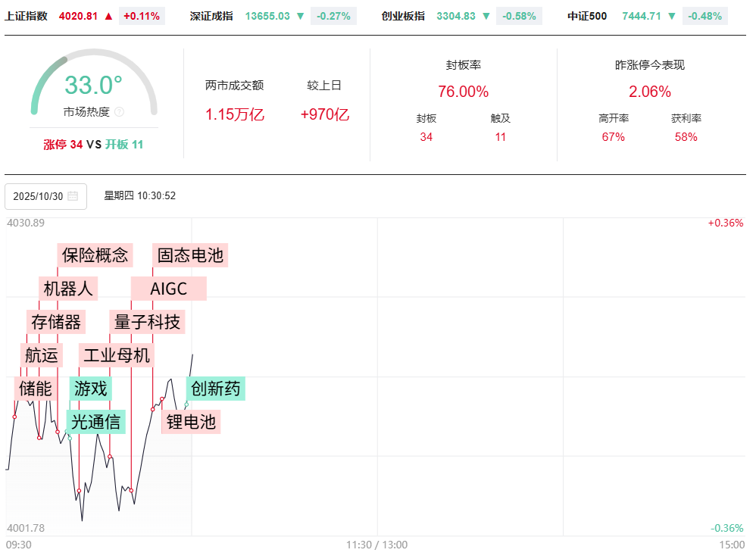Select the AIGC sector tag

(x=168, y=289)
